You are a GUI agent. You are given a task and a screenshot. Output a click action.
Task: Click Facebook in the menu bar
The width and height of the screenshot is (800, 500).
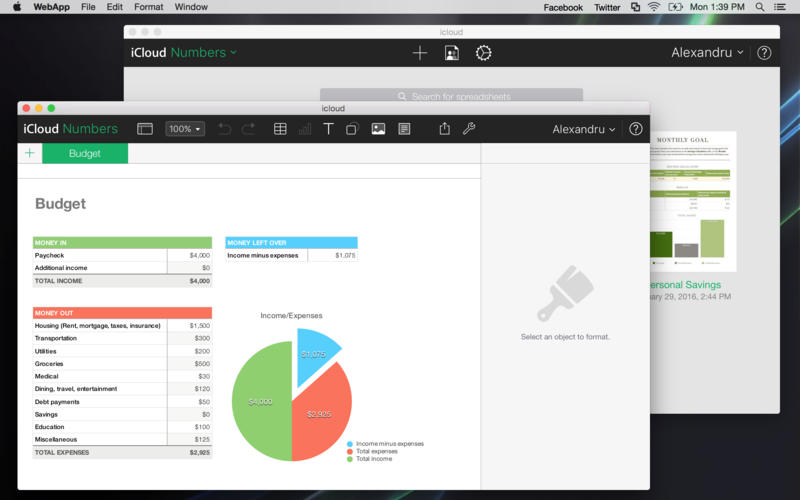click(x=563, y=7)
